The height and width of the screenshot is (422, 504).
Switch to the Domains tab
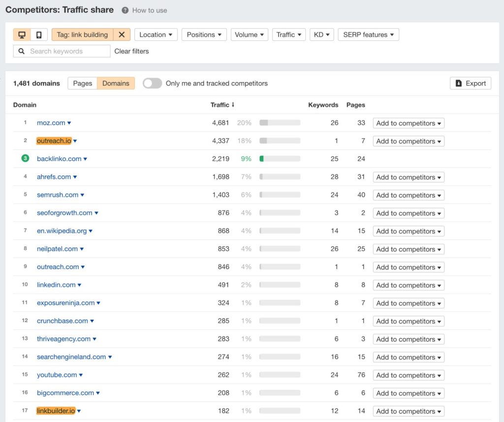116,83
